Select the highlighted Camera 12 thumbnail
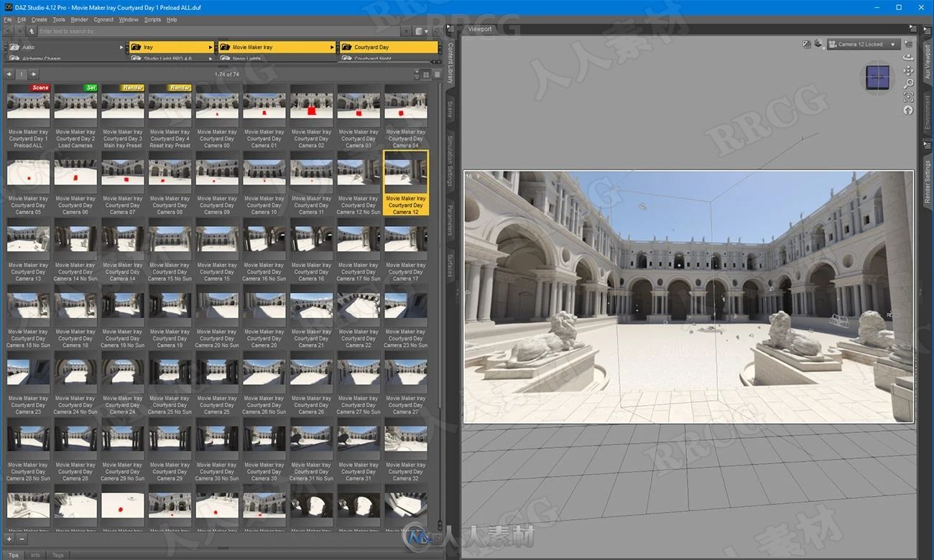Screen dimensions: 934x560 [x=406, y=183]
